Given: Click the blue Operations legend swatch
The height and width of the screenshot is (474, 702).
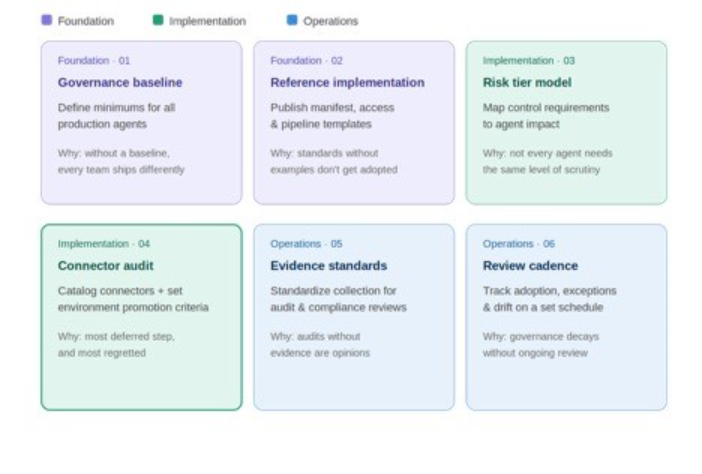Looking at the screenshot, I should (x=292, y=20).
